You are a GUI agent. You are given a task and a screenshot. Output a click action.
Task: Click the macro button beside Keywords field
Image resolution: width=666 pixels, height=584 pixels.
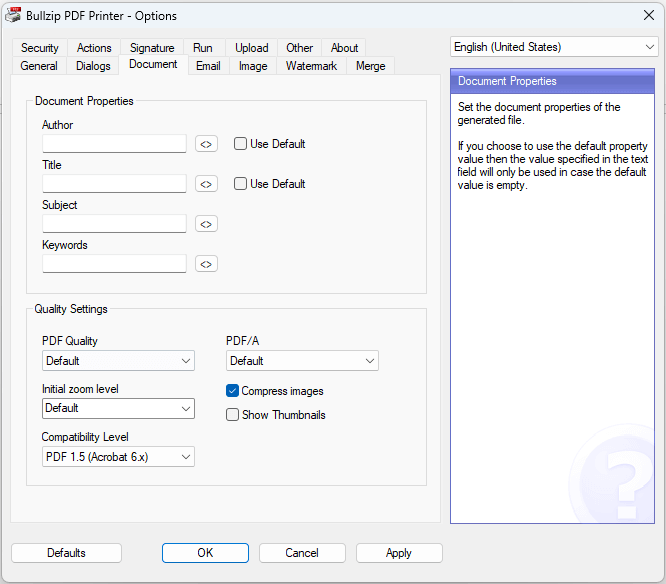coord(206,264)
